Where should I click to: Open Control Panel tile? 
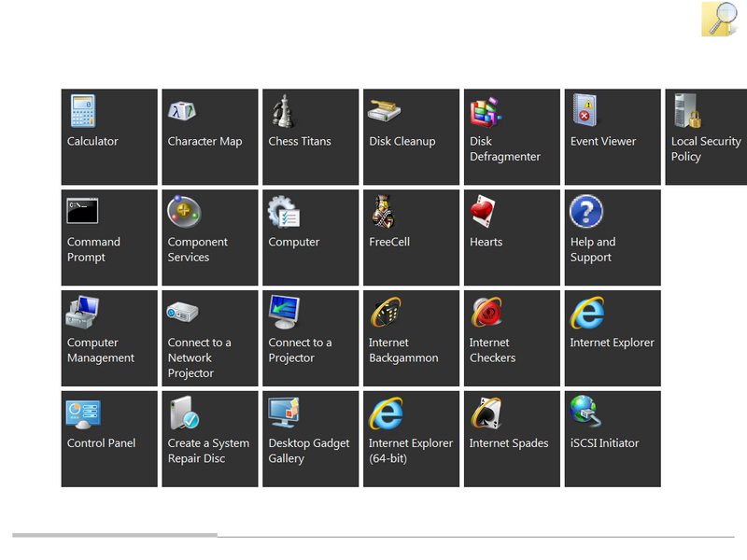click(109, 439)
